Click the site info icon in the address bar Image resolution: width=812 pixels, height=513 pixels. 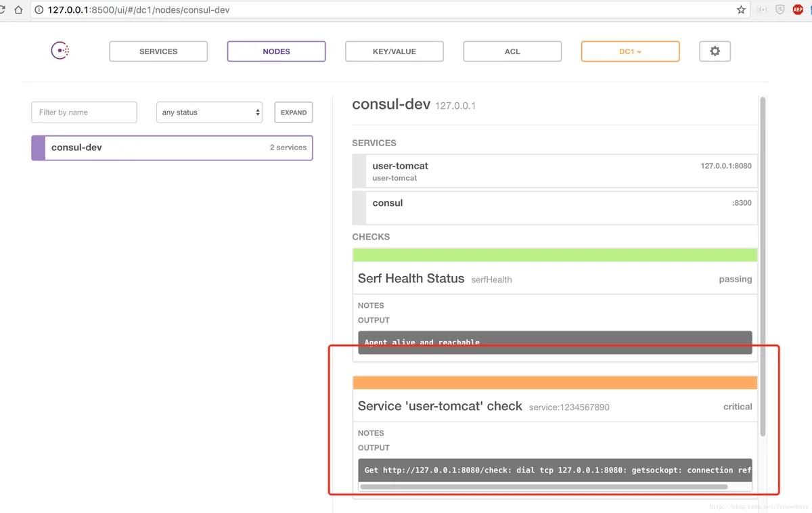tap(39, 10)
